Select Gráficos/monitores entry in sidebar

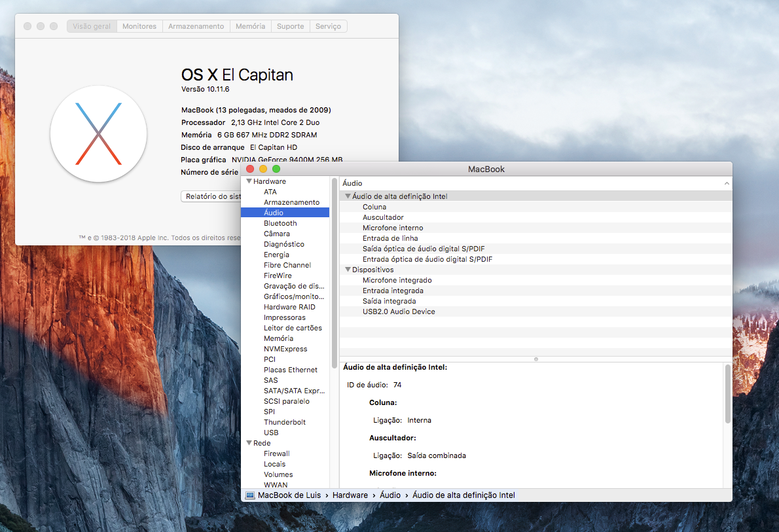294,296
